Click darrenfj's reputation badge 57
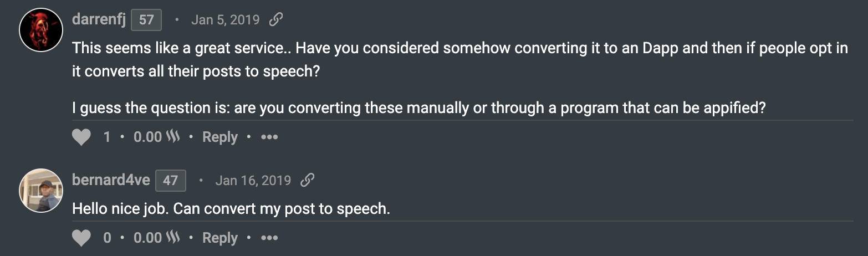 [146, 21]
